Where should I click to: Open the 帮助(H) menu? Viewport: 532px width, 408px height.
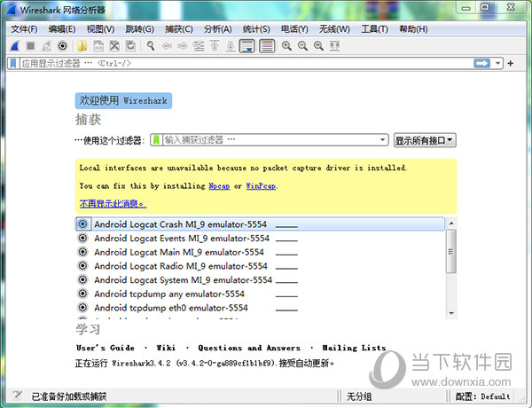(x=413, y=29)
